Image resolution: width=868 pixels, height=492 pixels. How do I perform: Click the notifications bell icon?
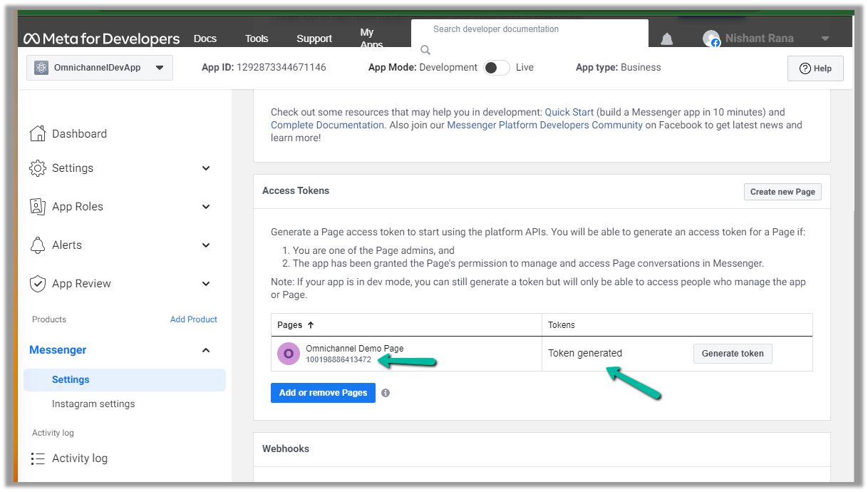[666, 39]
